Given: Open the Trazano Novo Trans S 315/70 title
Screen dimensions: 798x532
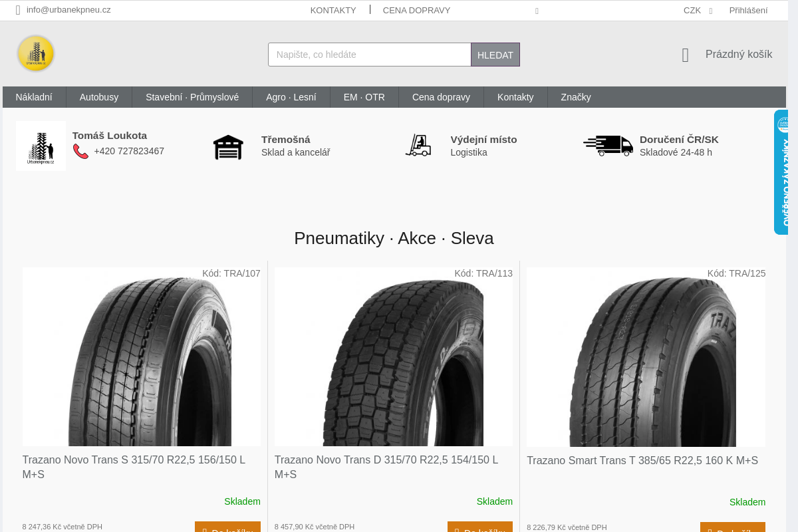Looking at the screenshot, I should coord(134,467).
